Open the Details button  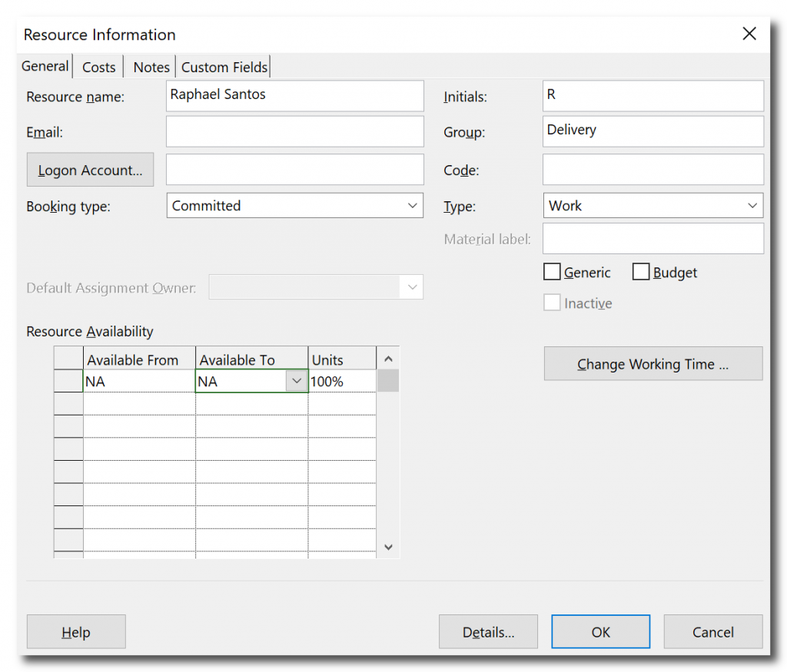488,632
